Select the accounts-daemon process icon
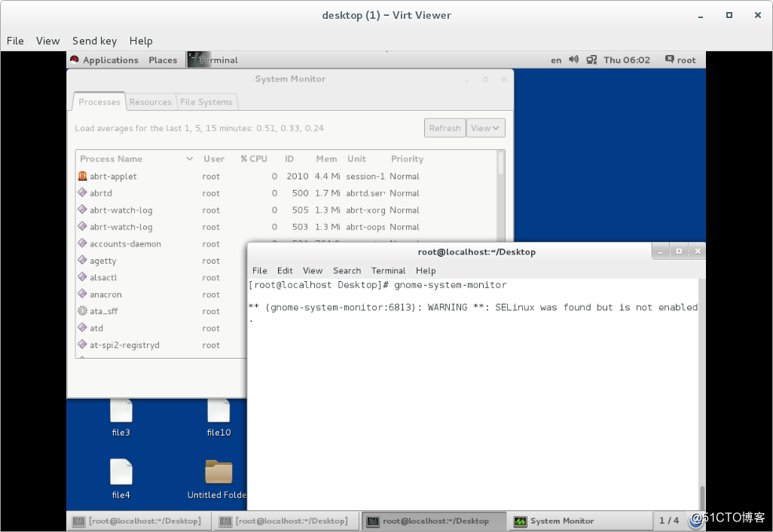 tap(83, 243)
